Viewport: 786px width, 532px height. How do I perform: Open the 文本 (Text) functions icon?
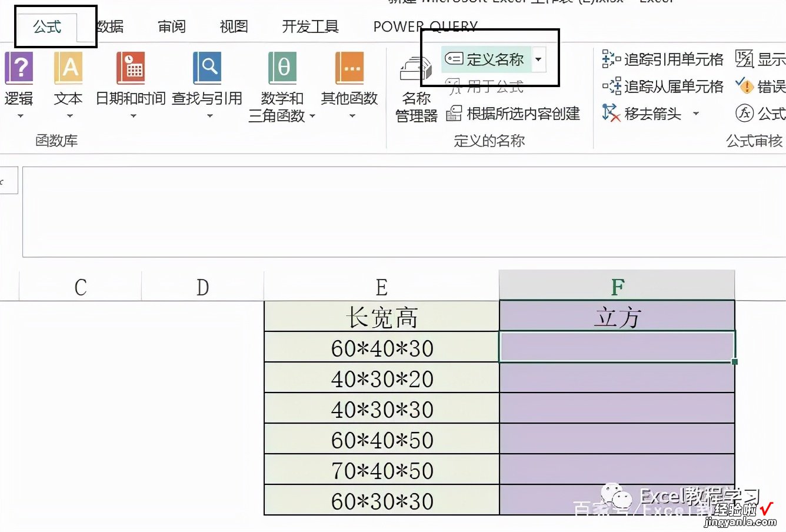[68, 68]
